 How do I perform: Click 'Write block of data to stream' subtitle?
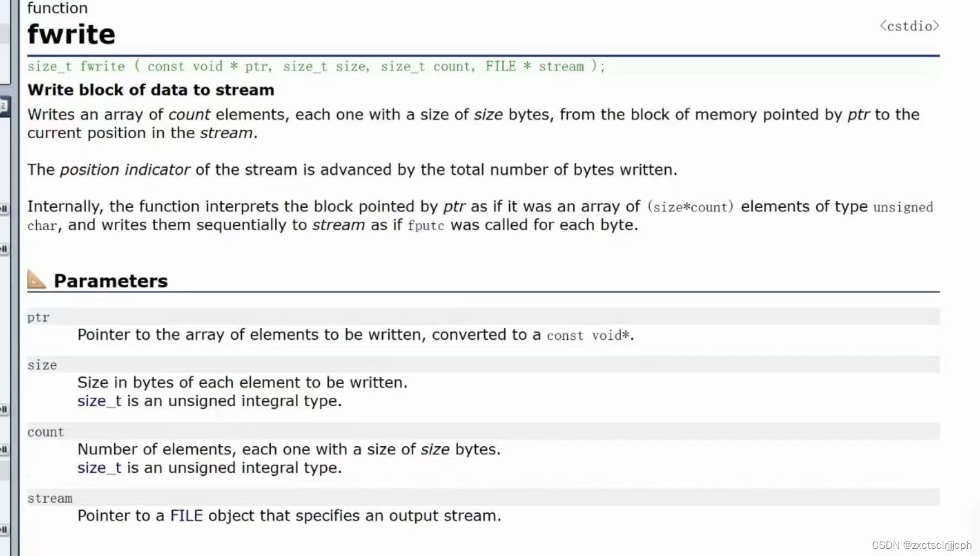click(x=151, y=90)
